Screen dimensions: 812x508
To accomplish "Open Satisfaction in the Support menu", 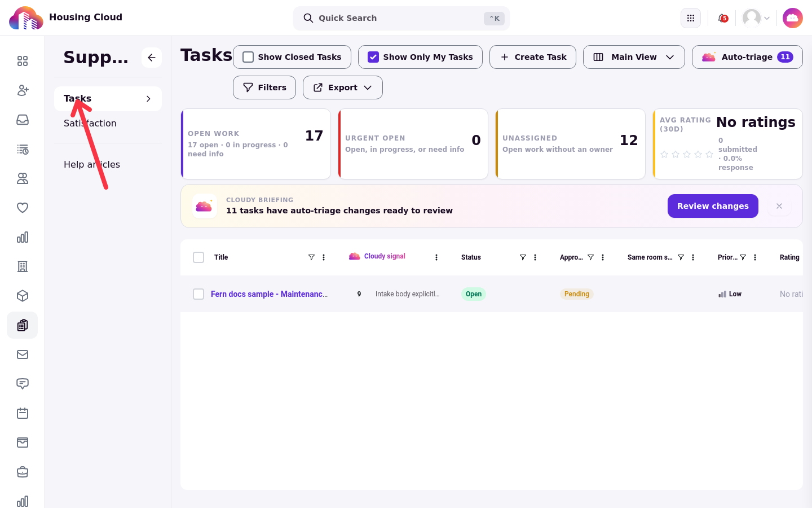I will (x=90, y=123).
